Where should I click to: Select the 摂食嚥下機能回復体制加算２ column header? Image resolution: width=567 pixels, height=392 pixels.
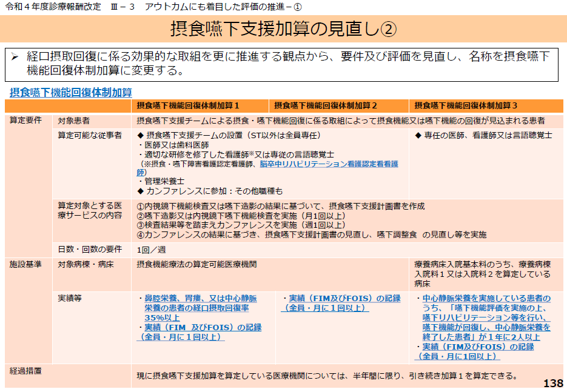pos(326,105)
